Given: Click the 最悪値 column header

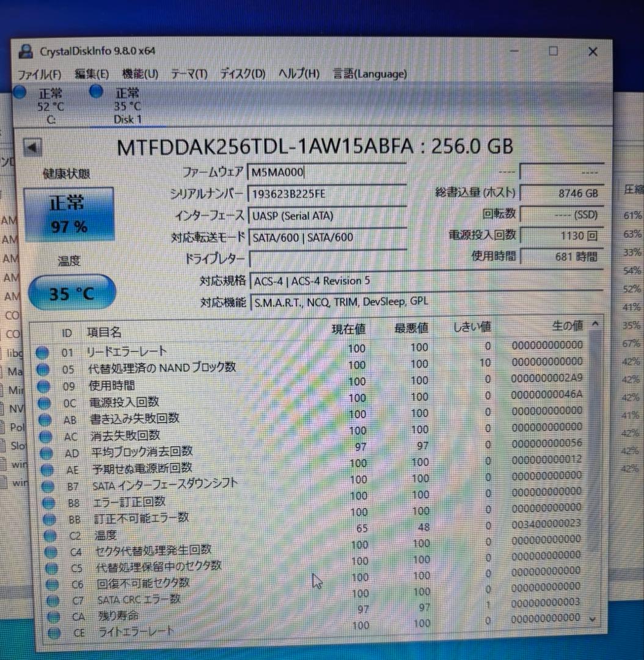Looking at the screenshot, I should [411, 328].
